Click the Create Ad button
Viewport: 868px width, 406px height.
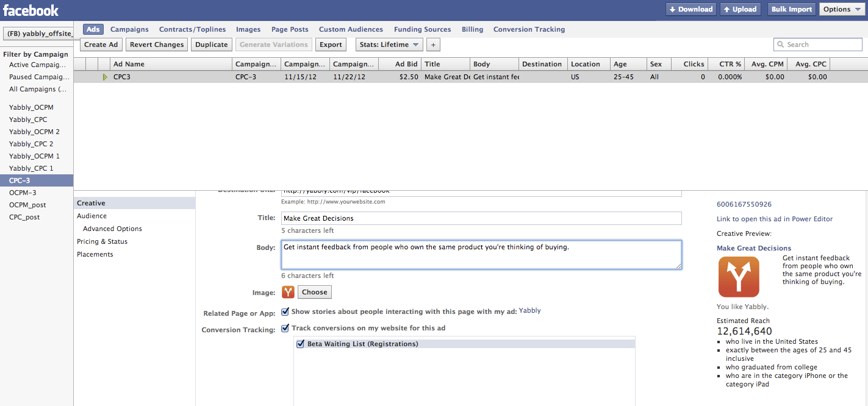coord(101,45)
